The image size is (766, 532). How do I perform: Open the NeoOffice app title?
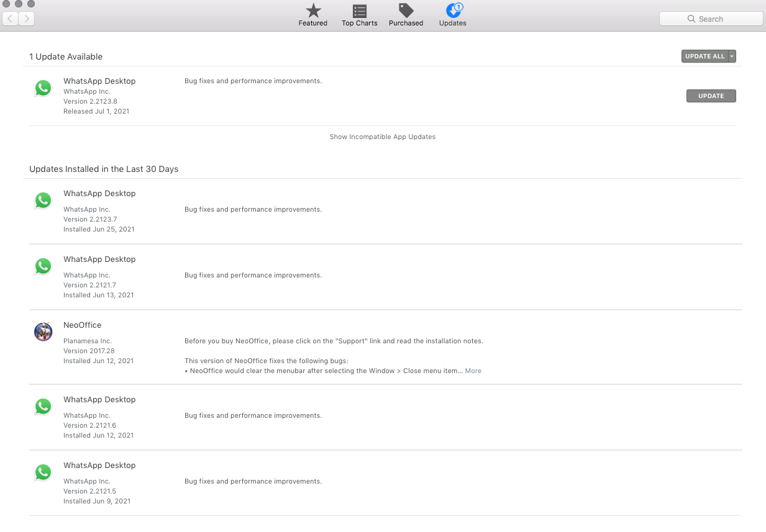click(x=82, y=325)
